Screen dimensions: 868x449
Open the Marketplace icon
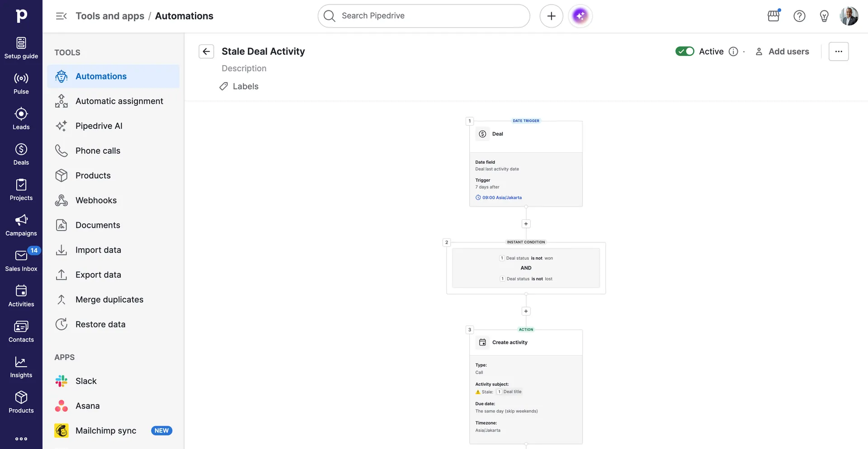(x=773, y=16)
